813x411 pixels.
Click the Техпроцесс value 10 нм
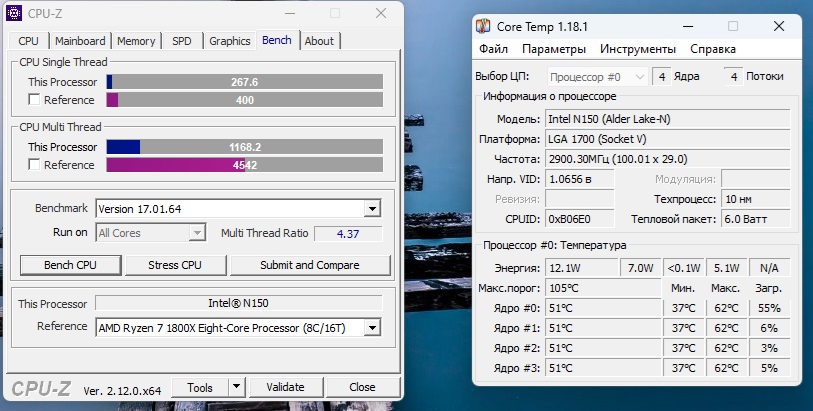click(x=756, y=199)
